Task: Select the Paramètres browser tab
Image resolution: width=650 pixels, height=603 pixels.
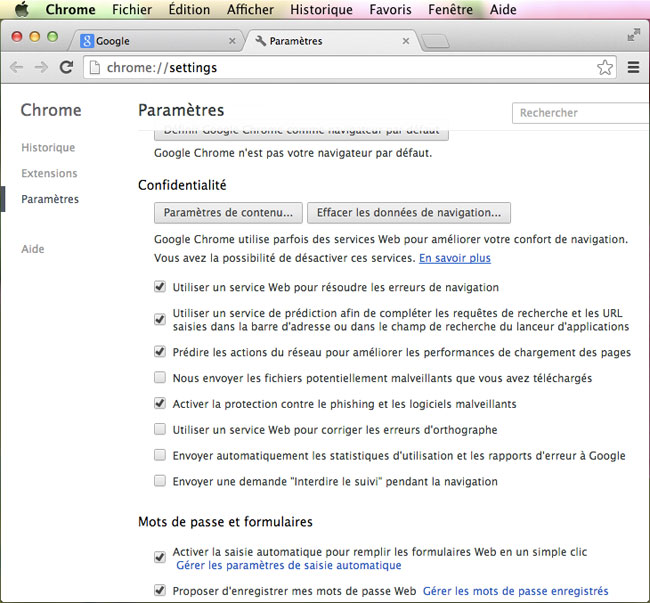Action: (332, 41)
